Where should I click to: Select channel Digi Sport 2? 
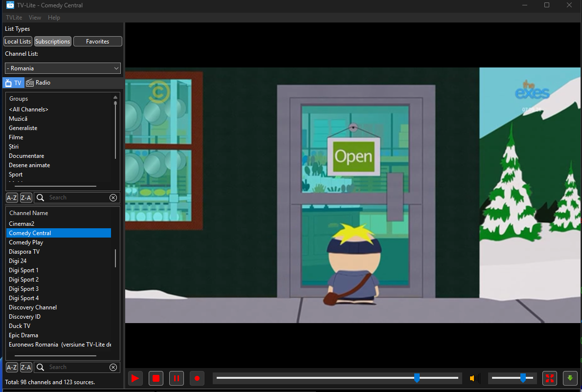59,279
